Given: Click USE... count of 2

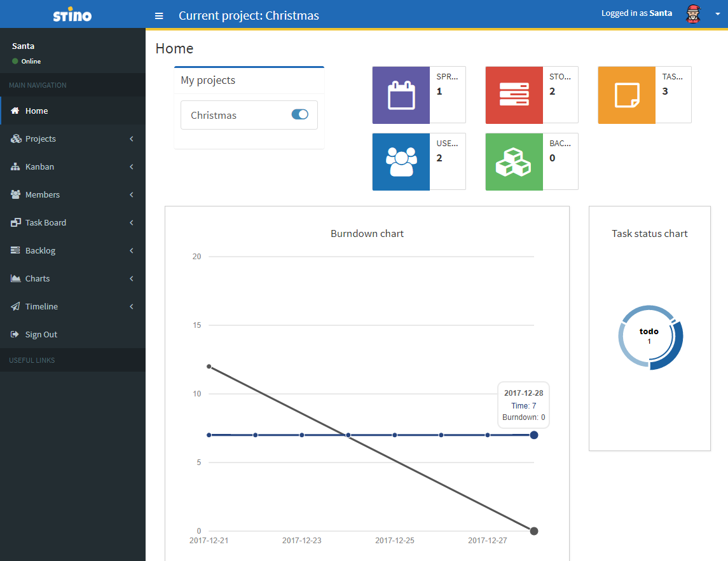Looking at the screenshot, I should tap(439, 158).
